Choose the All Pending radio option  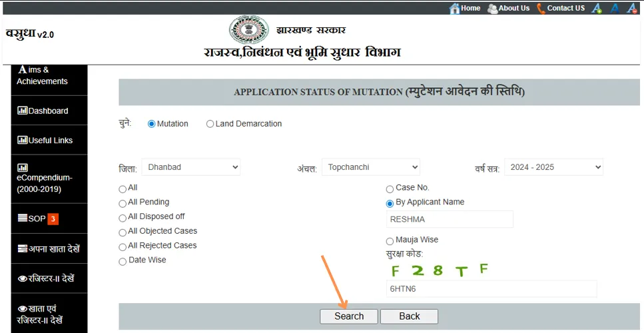[x=123, y=204]
